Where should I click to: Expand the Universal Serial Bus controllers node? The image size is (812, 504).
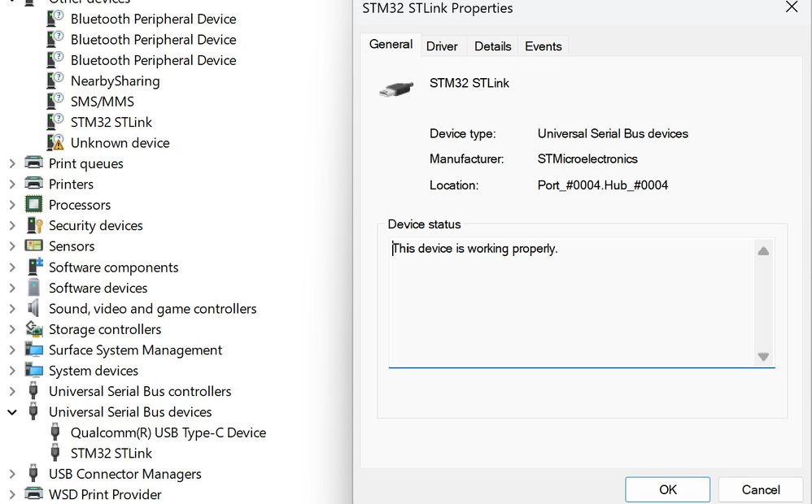12,391
